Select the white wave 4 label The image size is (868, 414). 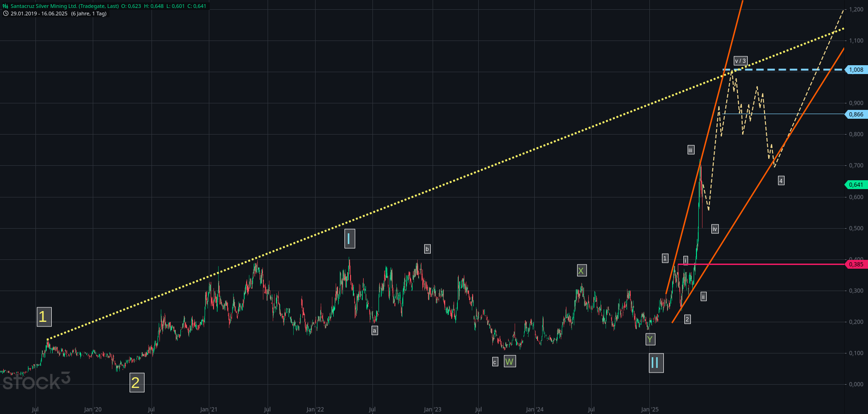781,181
